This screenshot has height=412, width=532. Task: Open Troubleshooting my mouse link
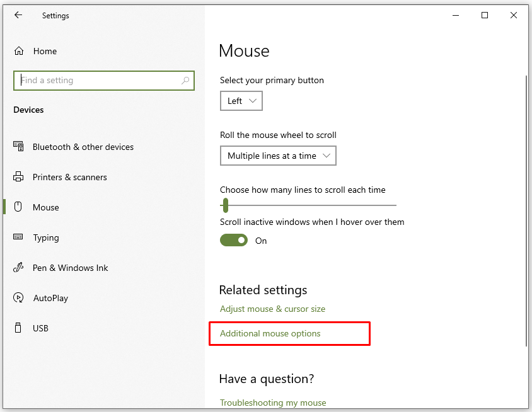(273, 403)
